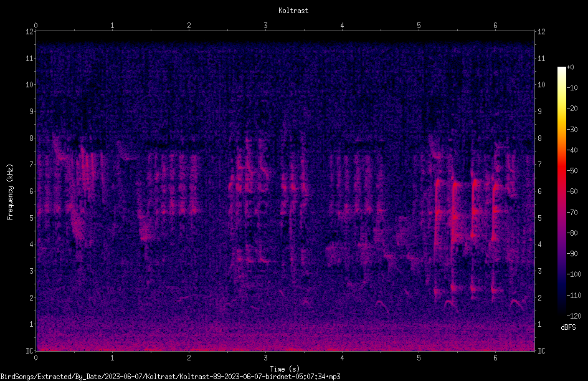Image resolution: width=588 pixels, height=381 pixels.
Task: Select the 3 second bottom time tick
Action: 265,358
